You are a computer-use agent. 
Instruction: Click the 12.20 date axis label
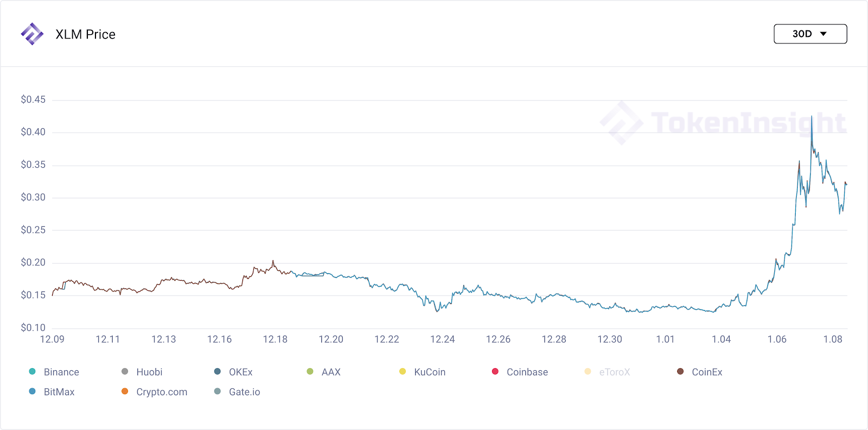[331, 339]
